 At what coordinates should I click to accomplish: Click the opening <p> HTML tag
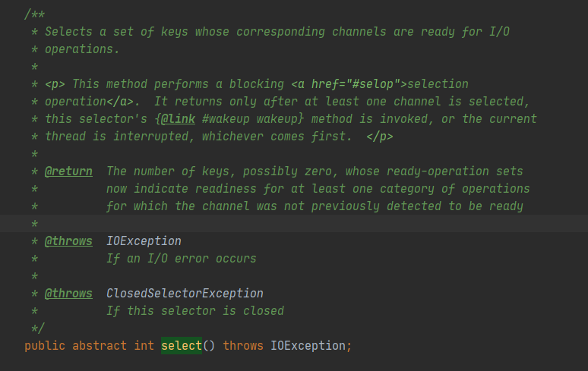click(55, 84)
